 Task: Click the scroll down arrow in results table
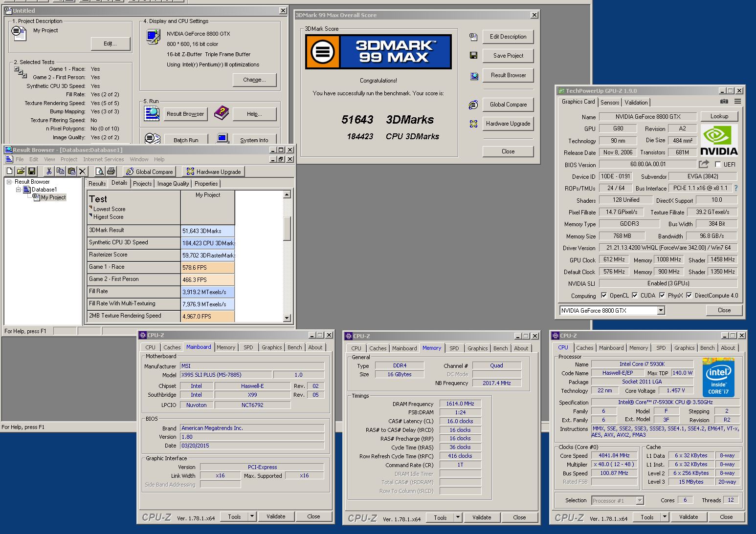[x=287, y=318]
